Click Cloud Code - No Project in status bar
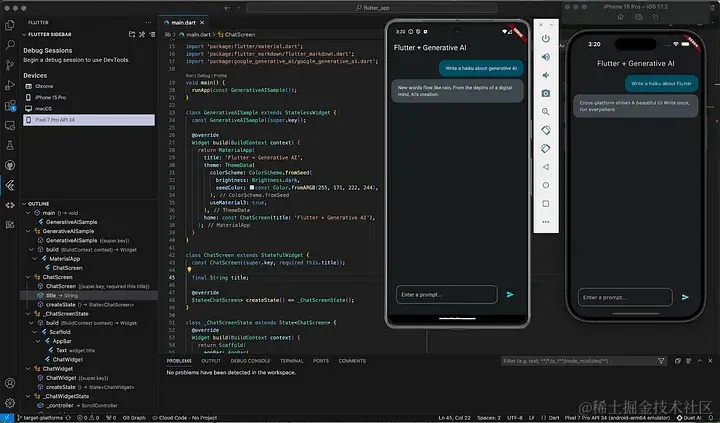 (x=185, y=418)
